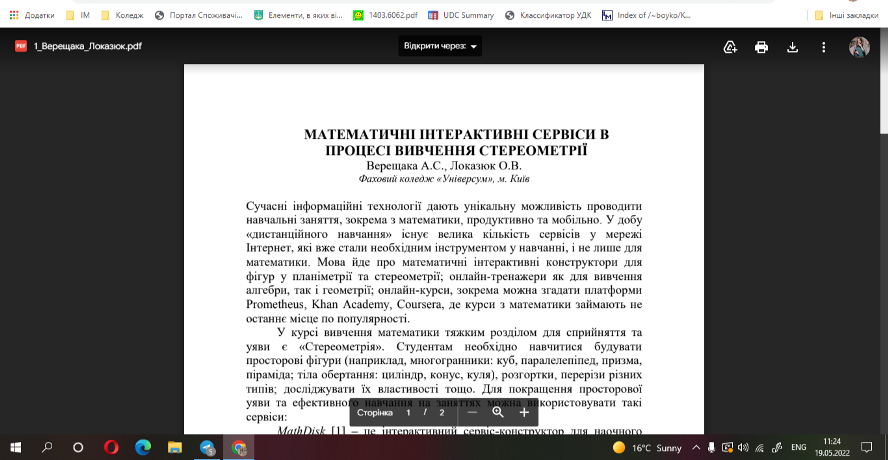Viewport: 888px width, 460px height.
Task: Open the Інші закладки folder
Action: pos(846,15)
